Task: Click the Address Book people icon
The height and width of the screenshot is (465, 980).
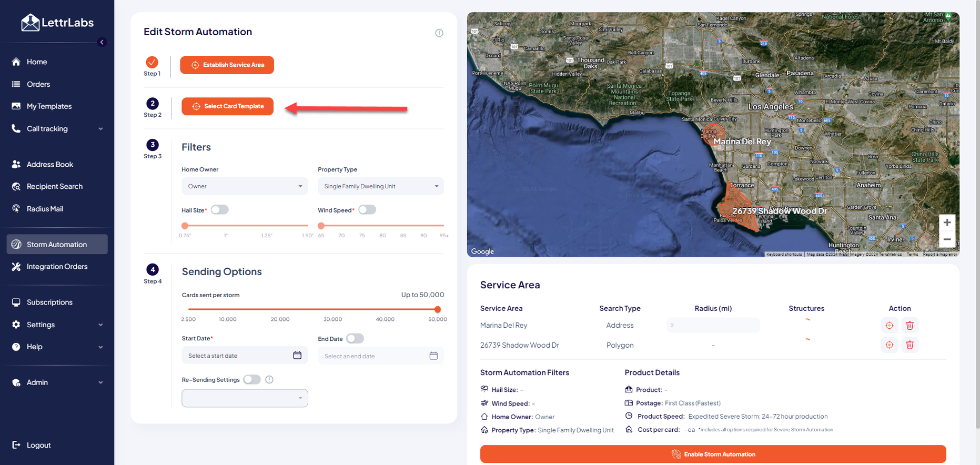Action: [x=16, y=164]
